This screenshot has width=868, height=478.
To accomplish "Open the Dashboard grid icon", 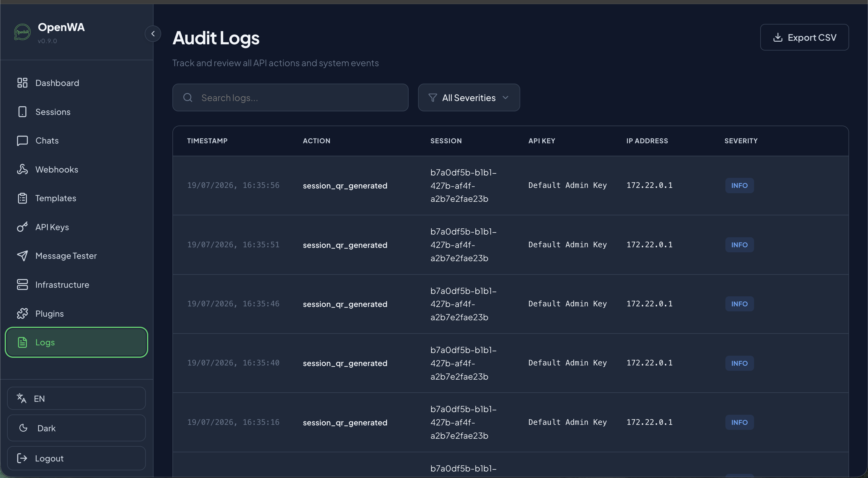I will point(22,83).
